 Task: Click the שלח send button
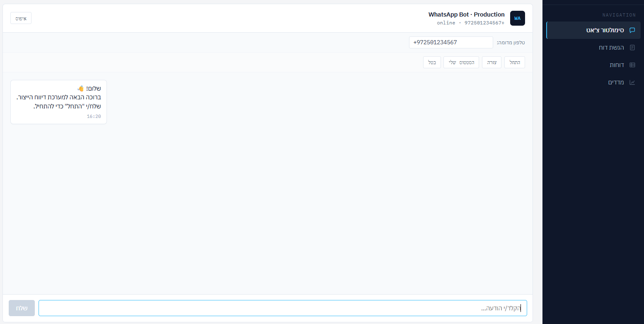pos(22,308)
